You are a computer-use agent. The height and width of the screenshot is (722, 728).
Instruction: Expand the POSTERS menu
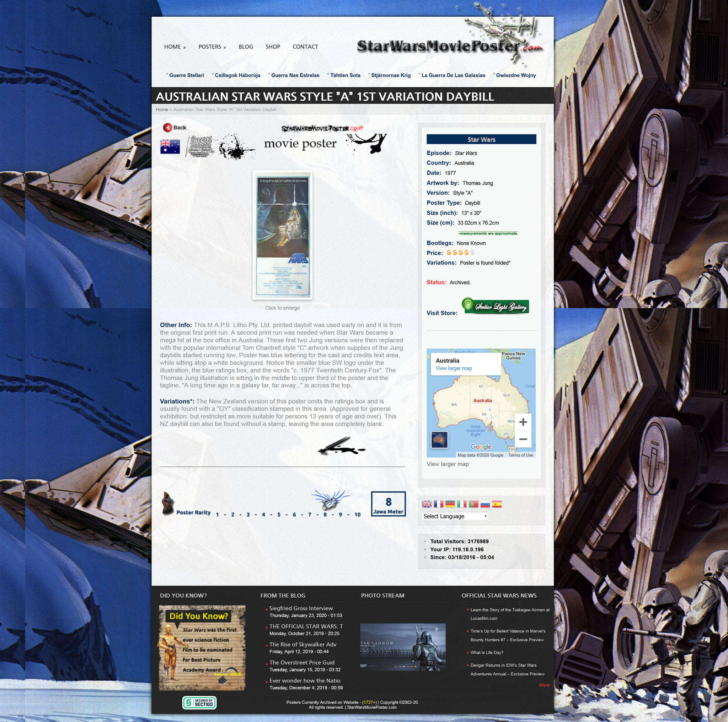(x=212, y=47)
